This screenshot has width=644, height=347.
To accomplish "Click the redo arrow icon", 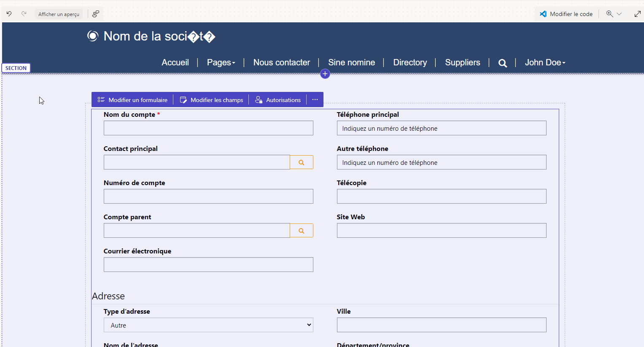I will [24, 14].
